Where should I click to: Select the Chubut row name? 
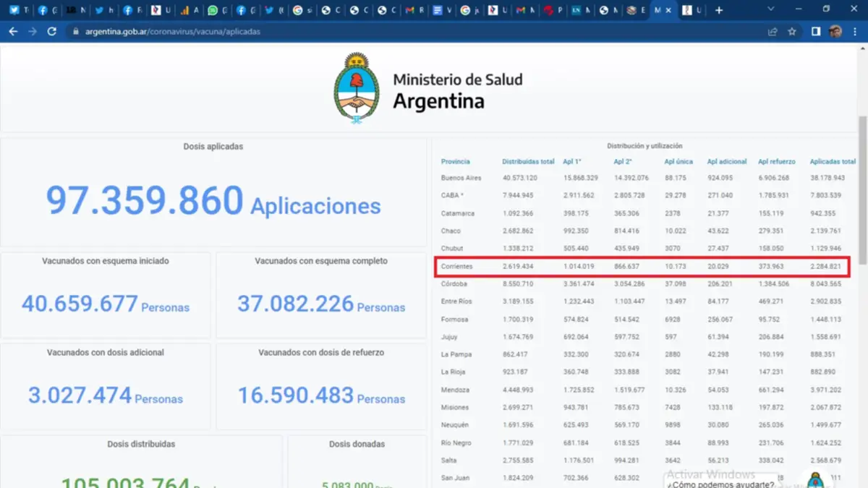pyautogui.click(x=452, y=249)
